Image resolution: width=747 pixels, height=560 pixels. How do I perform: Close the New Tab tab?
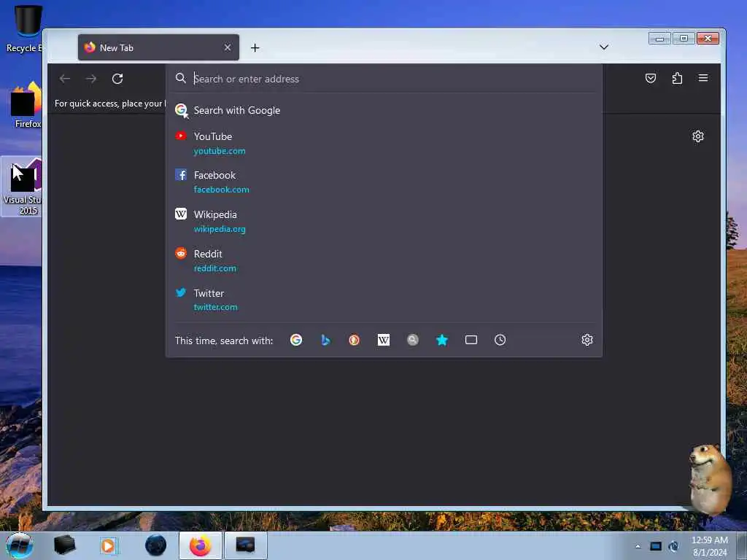(228, 47)
